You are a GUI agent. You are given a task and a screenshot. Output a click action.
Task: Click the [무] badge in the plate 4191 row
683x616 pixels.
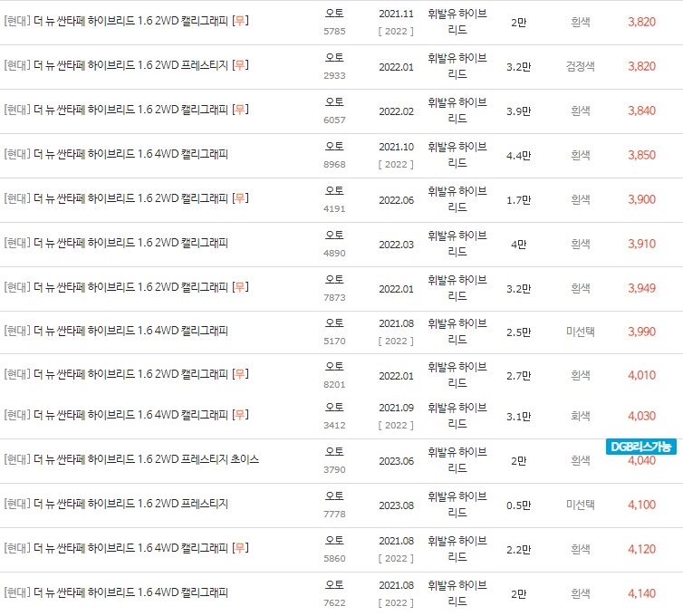(240, 198)
